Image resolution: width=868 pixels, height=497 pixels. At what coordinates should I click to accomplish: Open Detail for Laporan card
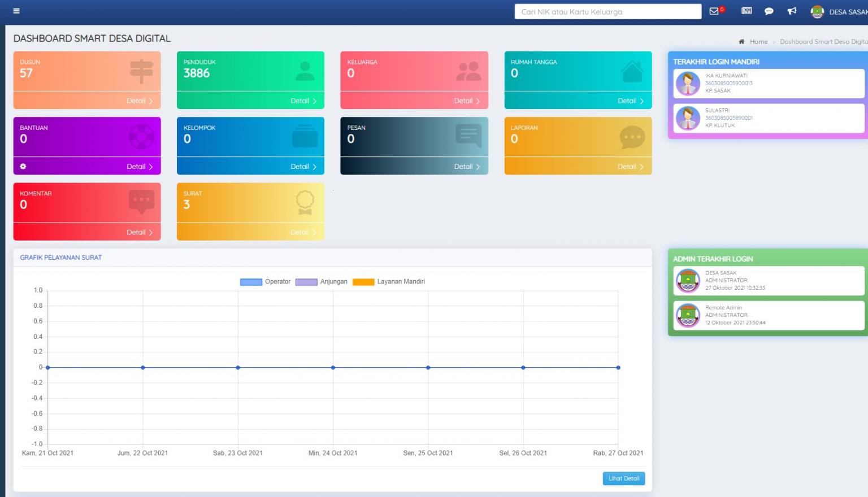pyautogui.click(x=631, y=167)
